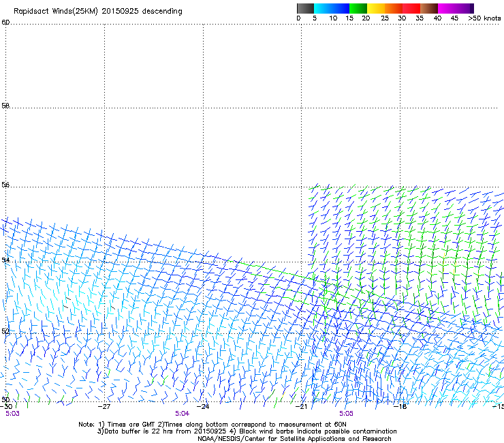Image resolution: width=504 pixels, height=443 pixels.
Task: Click the latitude label '56'
Action: [x=5, y=185]
